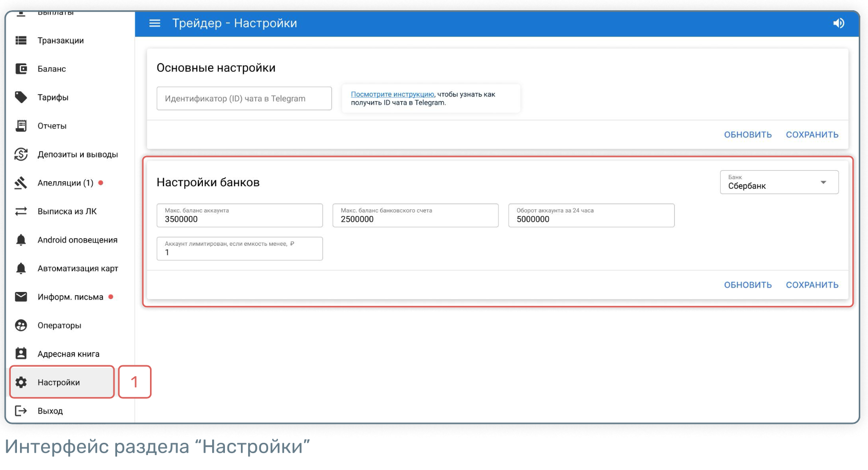868x470 pixels.
Task: Click the Address book icon
Action: coord(21,354)
